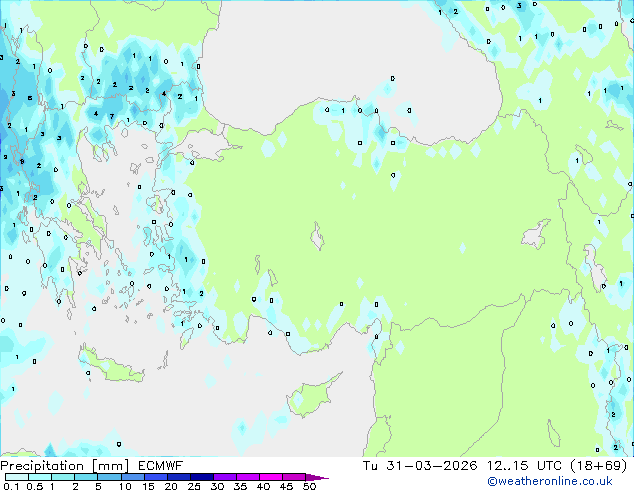Click the over-50 mm arrow tip of legend
Screen dimensions: 634x490
tap(317, 477)
